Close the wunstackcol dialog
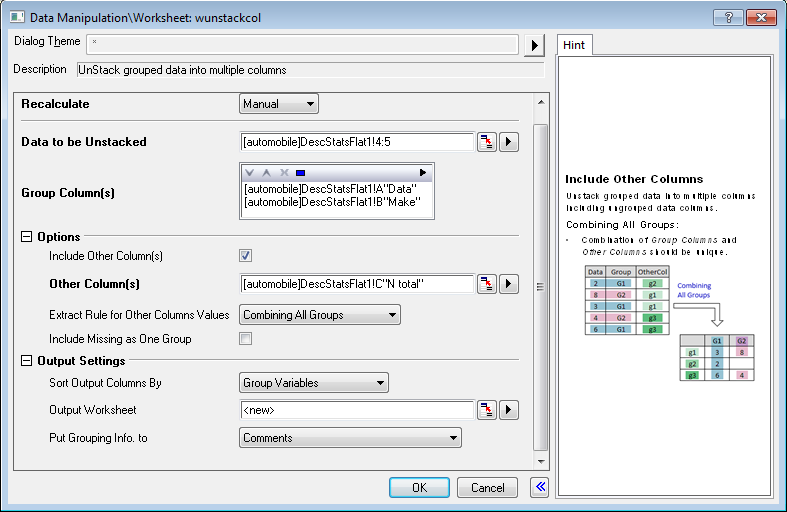787x512 pixels. 761,18
